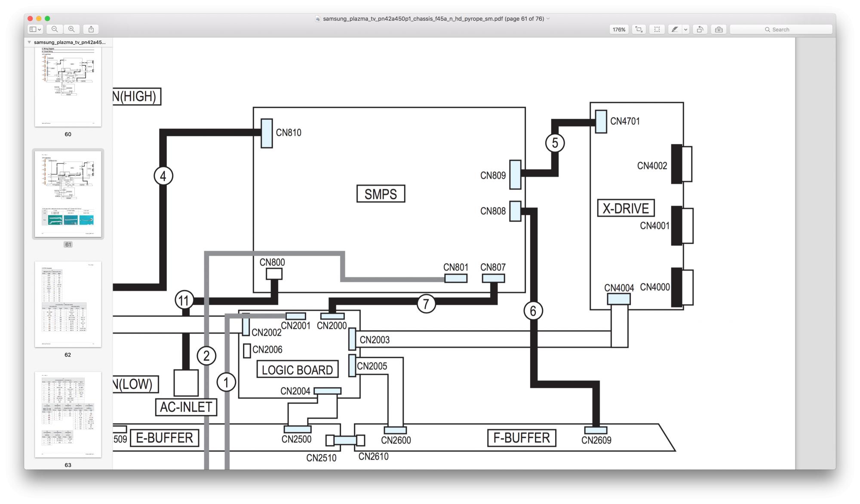
Task: Select page 63 thumbnail
Action: tap(68, 414)
